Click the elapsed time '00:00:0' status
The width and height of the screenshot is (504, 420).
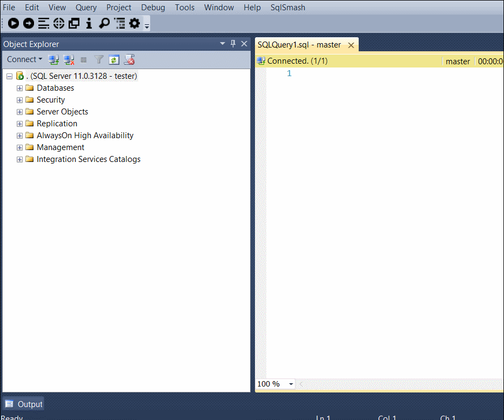490,62
